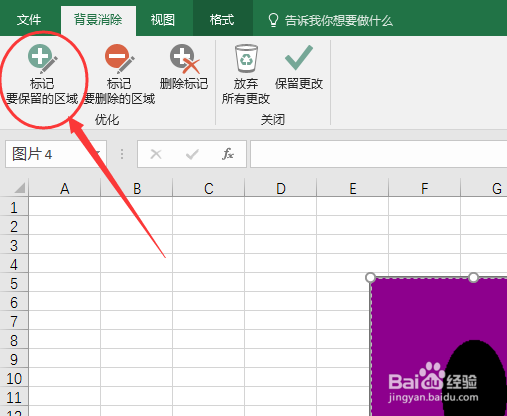
Task: Select column A header
Action: [65, 188]
